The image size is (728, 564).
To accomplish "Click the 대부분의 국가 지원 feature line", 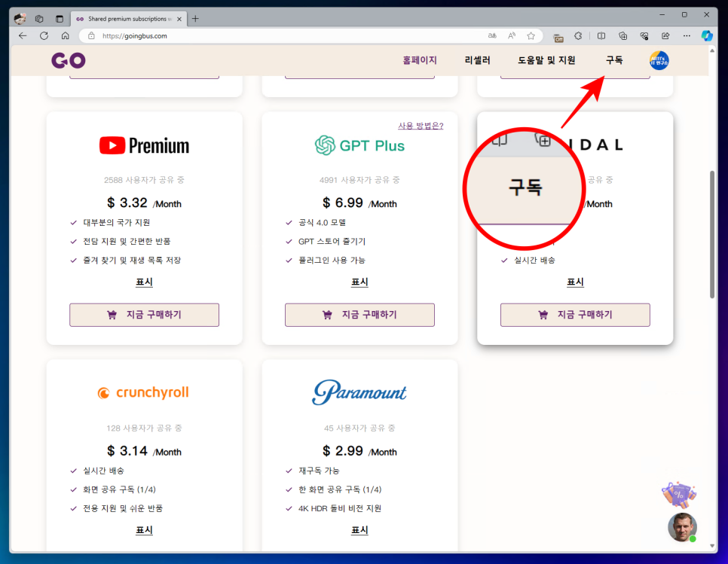I will tap(117, 223).
